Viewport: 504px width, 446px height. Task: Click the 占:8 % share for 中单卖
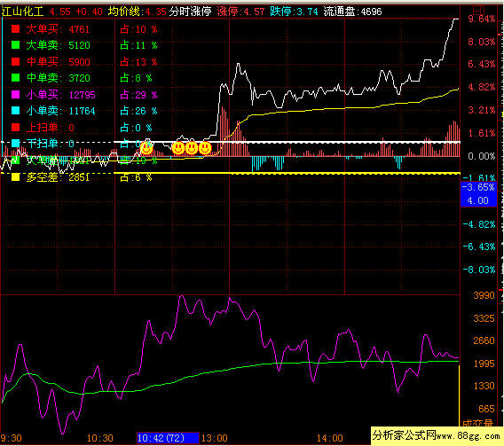tap(136, 78)
